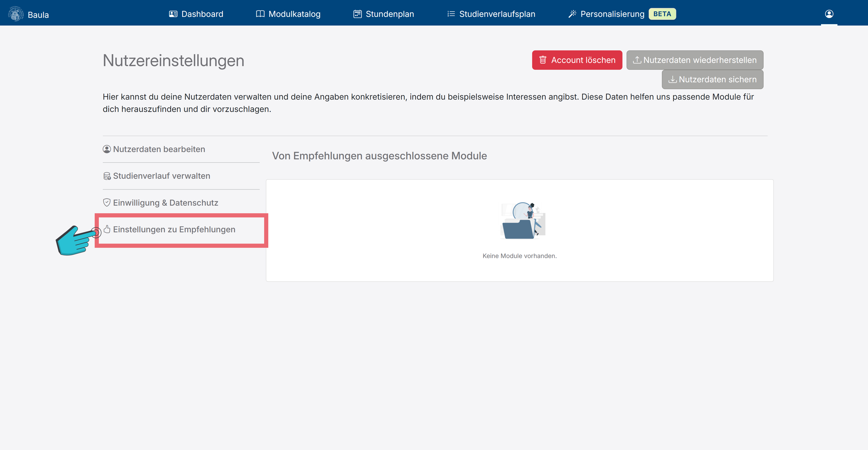The height and width of the screenshot is (450, 868).
Task: Click the trash icon on Account löschen
Action: tap(542, 60)
